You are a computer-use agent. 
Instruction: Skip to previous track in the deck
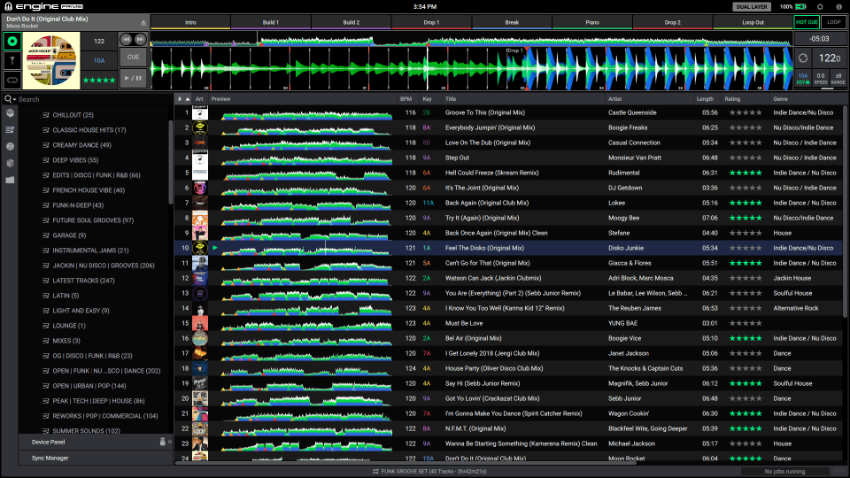tap(126, 40)
